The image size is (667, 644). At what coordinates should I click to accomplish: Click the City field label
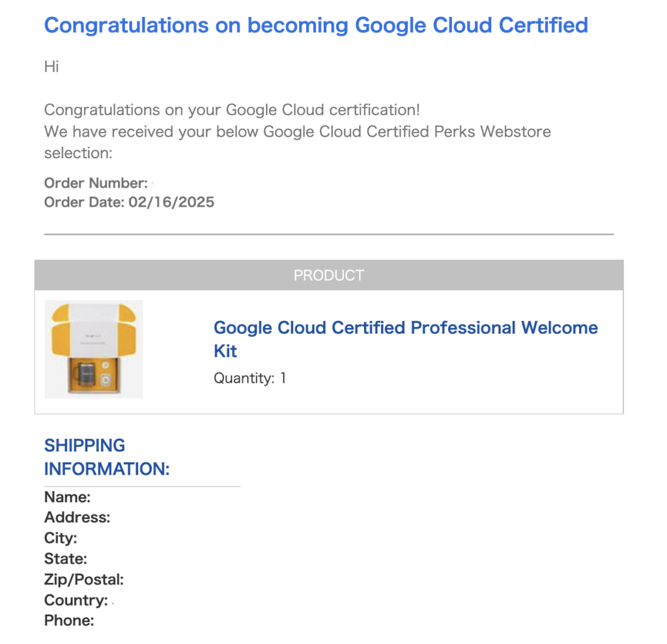click(x=61, y=538)
